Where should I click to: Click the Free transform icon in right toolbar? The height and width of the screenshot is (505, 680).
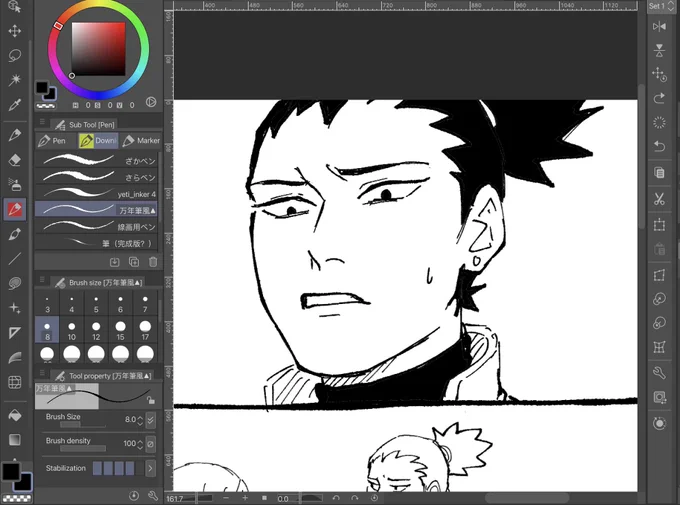pyautogui.click(x=659, y=275)
